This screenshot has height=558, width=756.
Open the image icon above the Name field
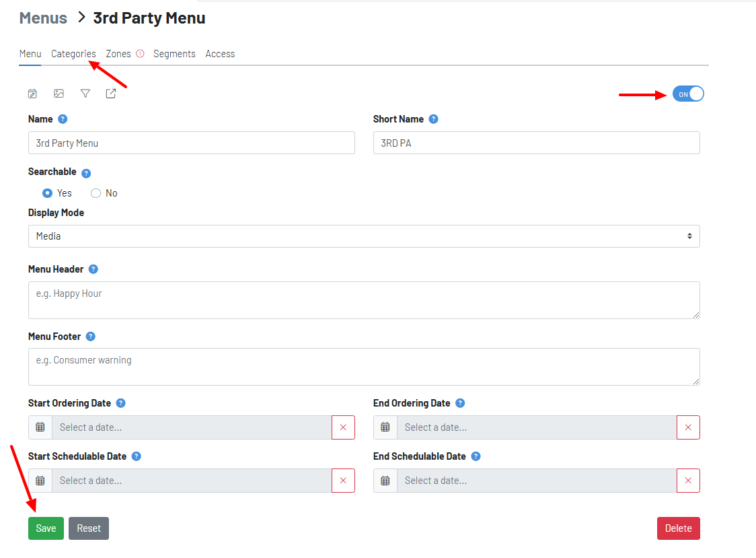[x=59, y=93]
